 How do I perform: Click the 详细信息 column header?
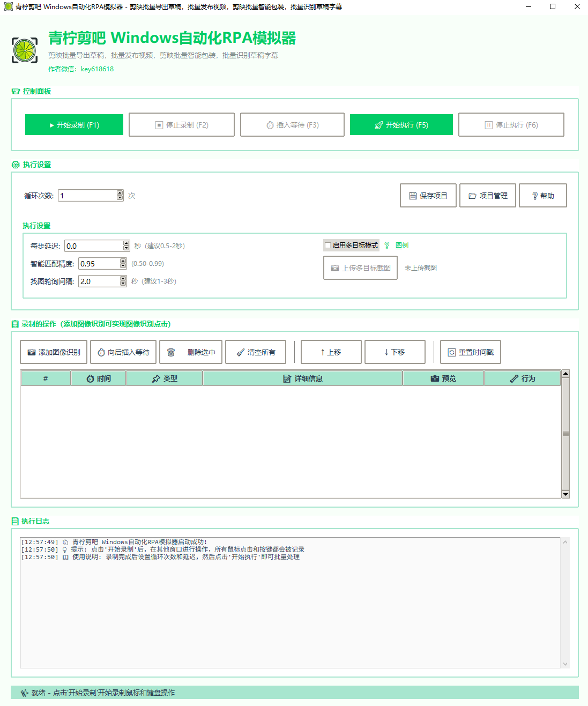click(x=302, y=378)
